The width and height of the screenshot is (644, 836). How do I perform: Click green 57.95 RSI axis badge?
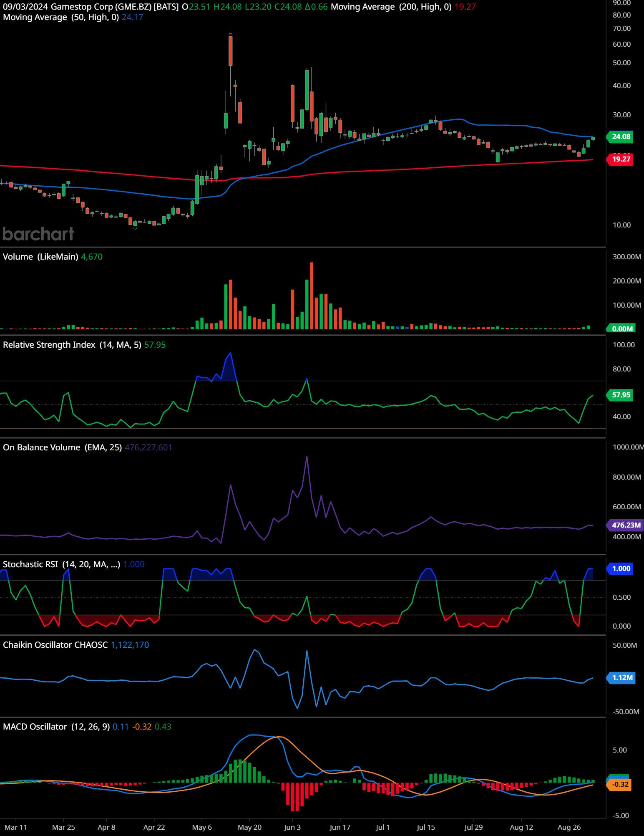click(621, 395)
